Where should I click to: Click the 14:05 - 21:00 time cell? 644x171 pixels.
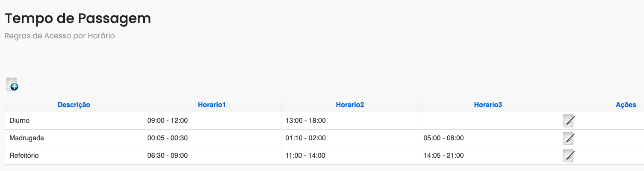pyautogui.click(x=488, y=156)
